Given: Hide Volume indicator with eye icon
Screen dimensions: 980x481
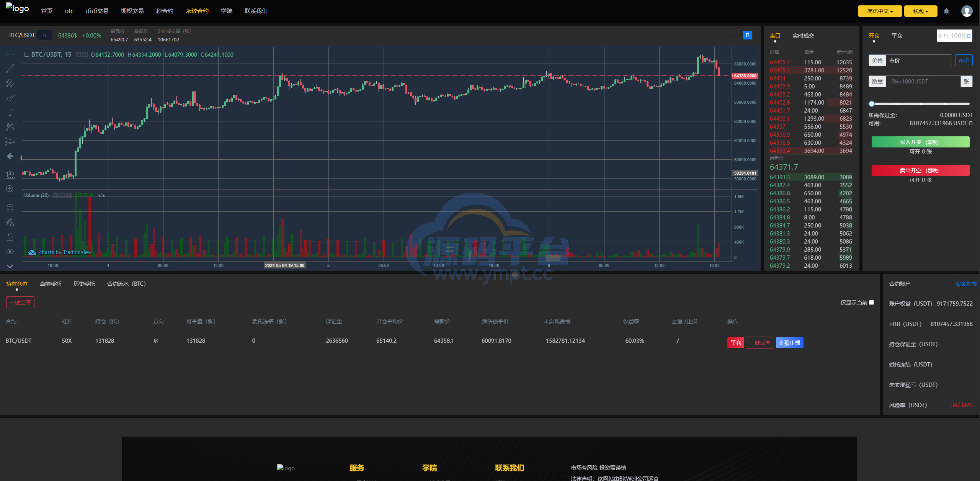Looking at the screenshot, I should pos(56,195).
